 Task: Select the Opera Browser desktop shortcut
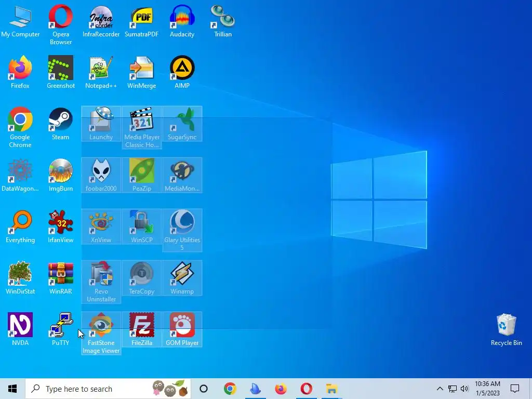click(61, 24)
